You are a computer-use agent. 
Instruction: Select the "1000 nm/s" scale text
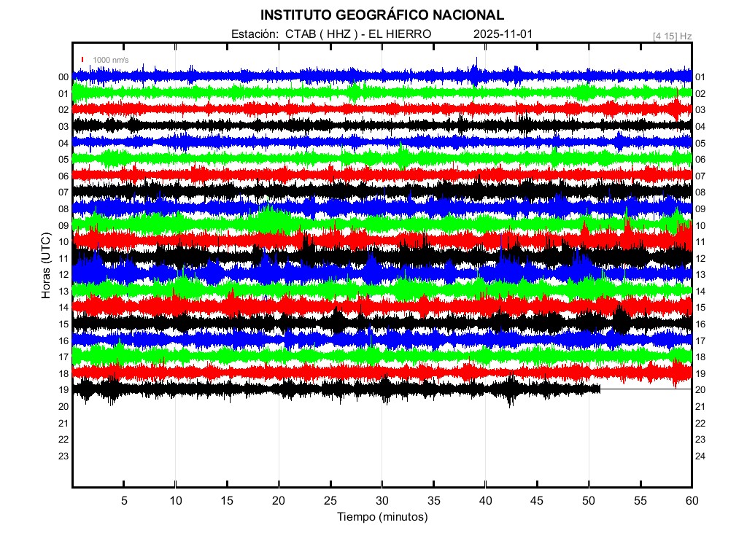tap(110, 60)
